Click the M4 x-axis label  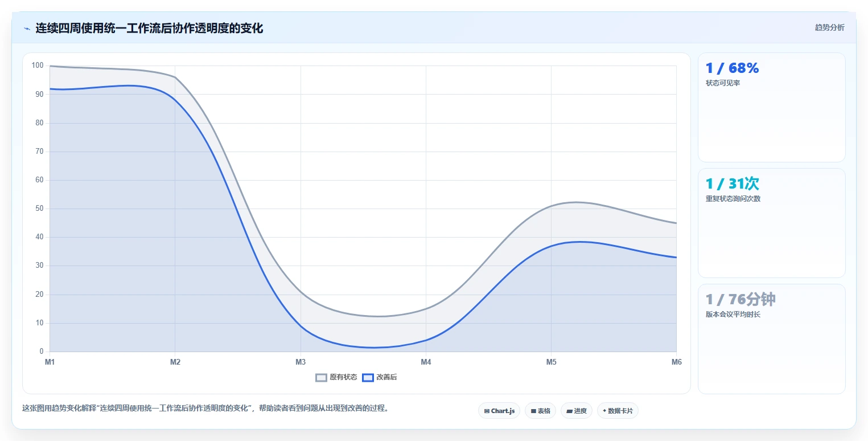pyautogui.click(x=426, y=362)
